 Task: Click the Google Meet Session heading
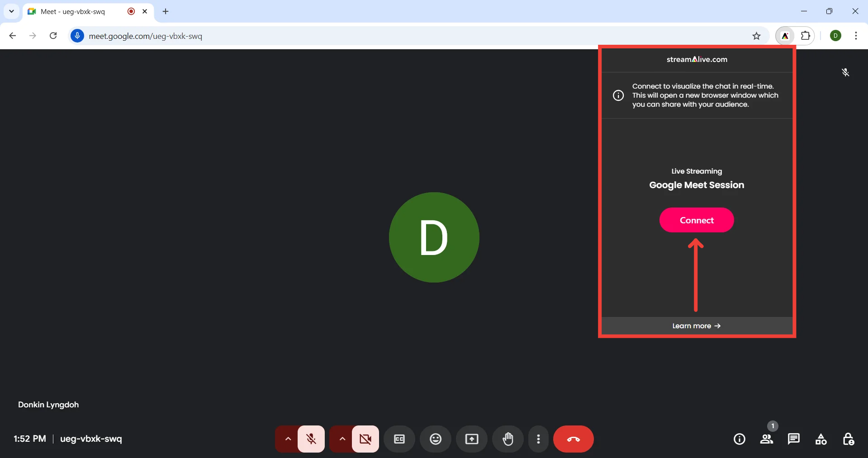697,185
